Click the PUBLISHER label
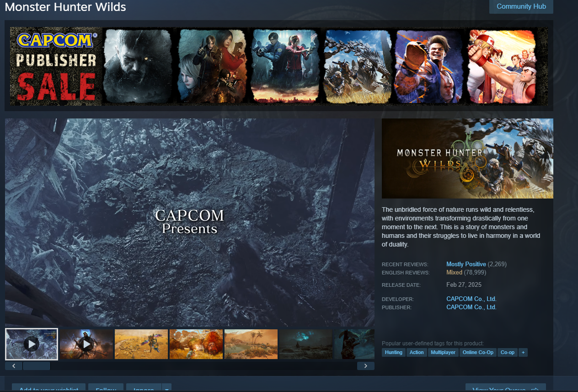Screen dimensions: 578x392 396,308
